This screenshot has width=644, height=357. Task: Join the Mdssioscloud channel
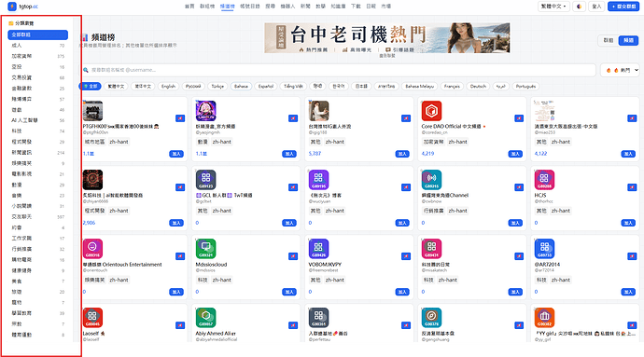click(289, 292)
